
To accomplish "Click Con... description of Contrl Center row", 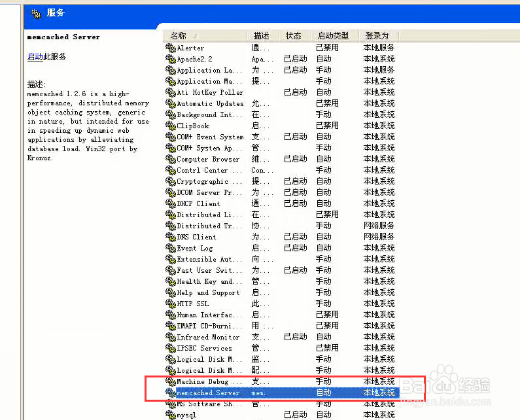I will tap(262, 170).
